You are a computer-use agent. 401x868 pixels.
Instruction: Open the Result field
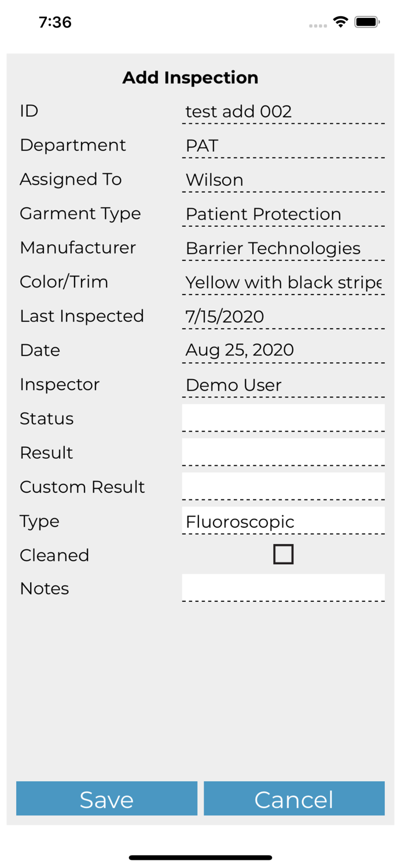point(283,452)
